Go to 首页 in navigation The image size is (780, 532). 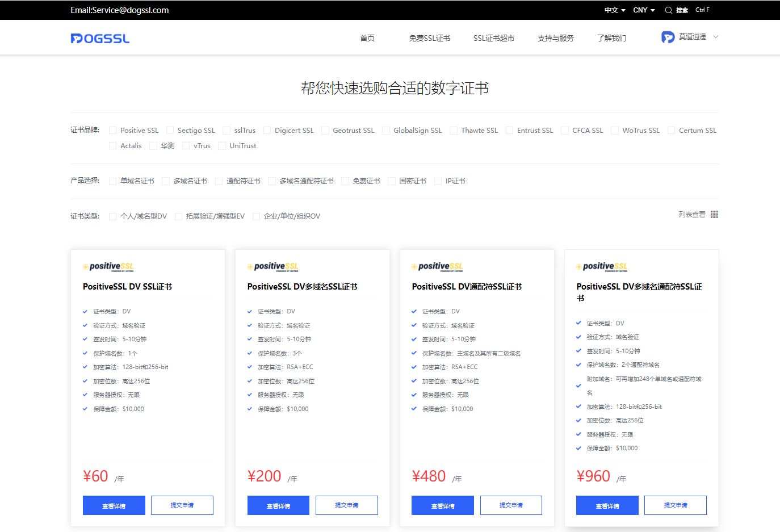click(x=367, y=38)
